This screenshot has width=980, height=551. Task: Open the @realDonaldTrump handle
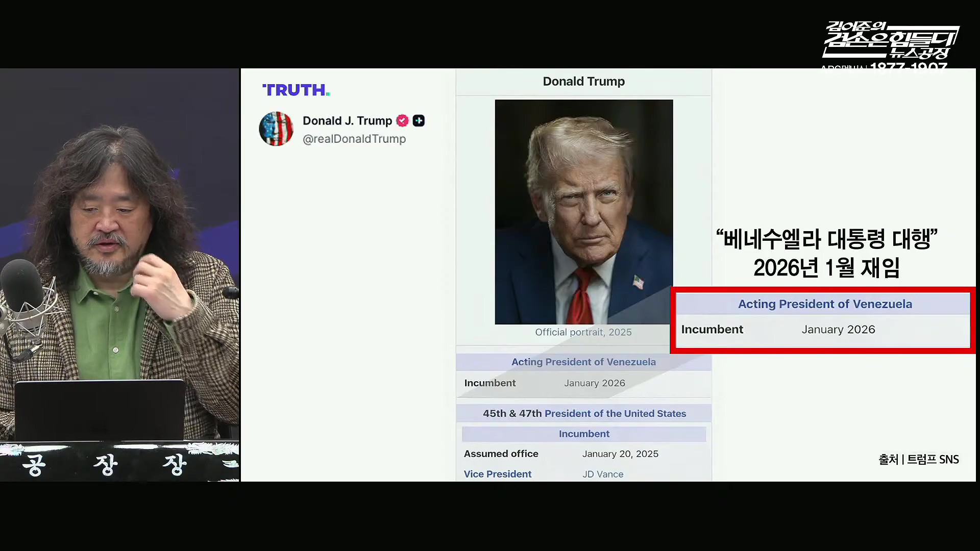[354, 139]
